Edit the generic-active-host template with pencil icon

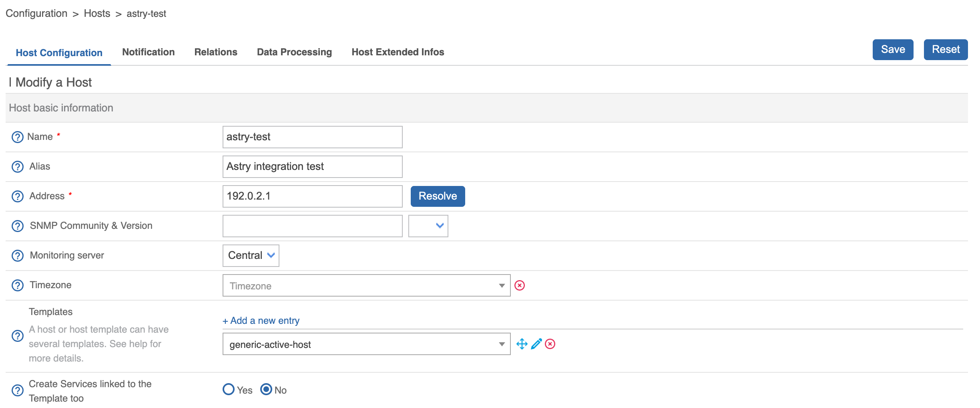pyautogui.click(x=536, y=344)
